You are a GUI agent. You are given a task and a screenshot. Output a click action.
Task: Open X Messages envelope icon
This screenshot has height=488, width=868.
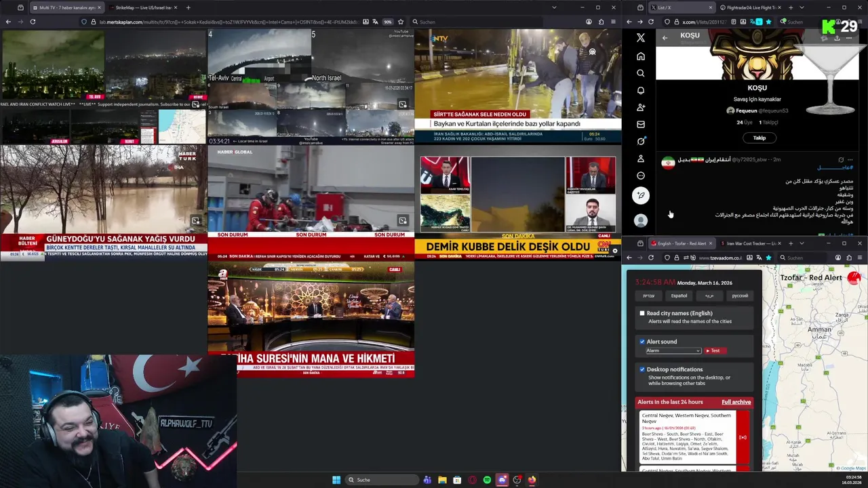640,124
